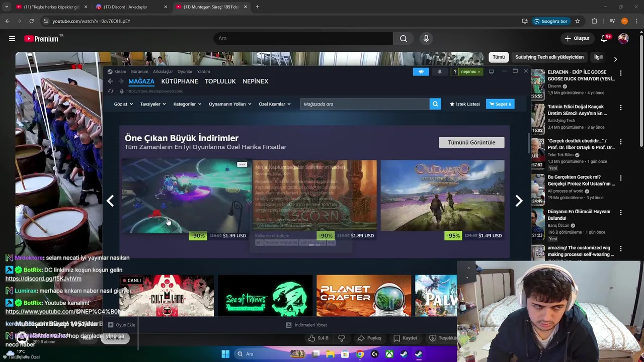Click the Steam store search magnifier button
This screenshot has height=362, width=644.
click(435, 104)
